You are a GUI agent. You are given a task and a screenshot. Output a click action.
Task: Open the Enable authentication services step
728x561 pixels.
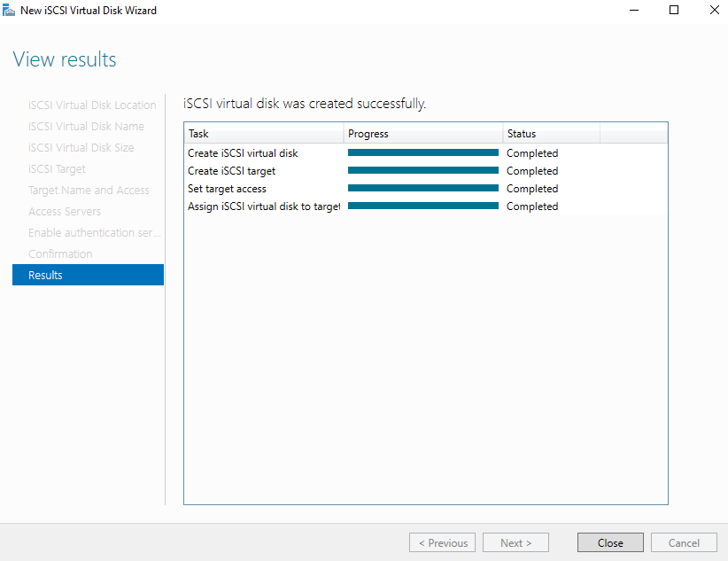coord(88,232)
